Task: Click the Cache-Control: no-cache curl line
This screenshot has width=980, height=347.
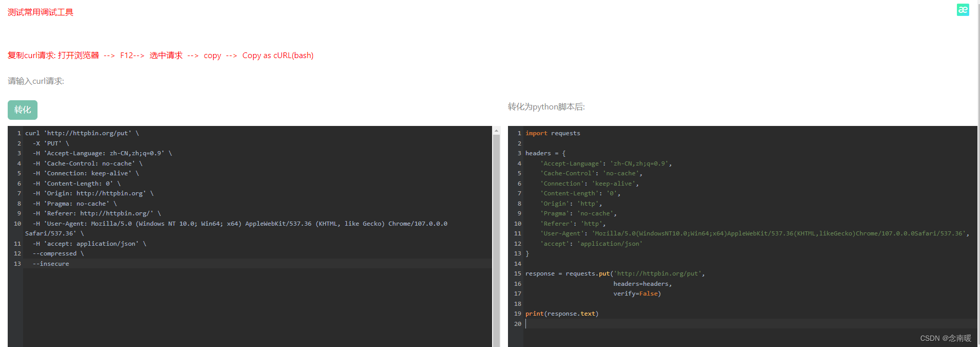Action: [88, 163]
